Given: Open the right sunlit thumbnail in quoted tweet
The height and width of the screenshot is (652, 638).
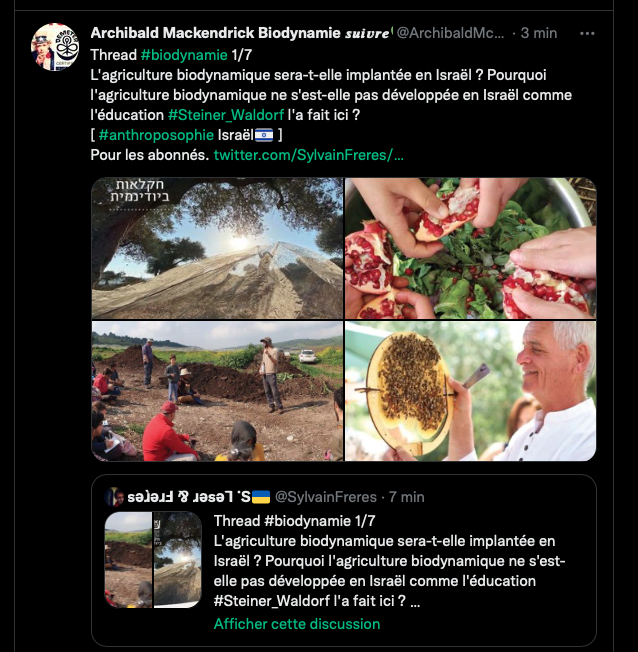Looking at the screenshot, I should pyautogui.click(x=178, y=560).
